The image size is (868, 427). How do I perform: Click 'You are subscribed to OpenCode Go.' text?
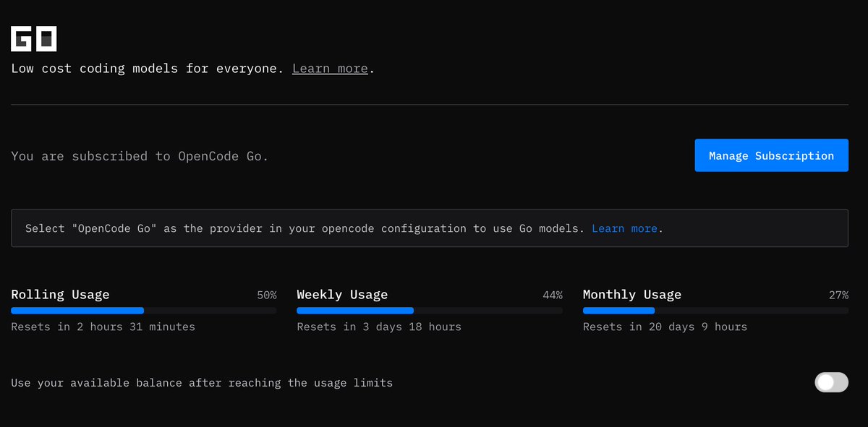point(140,156)
